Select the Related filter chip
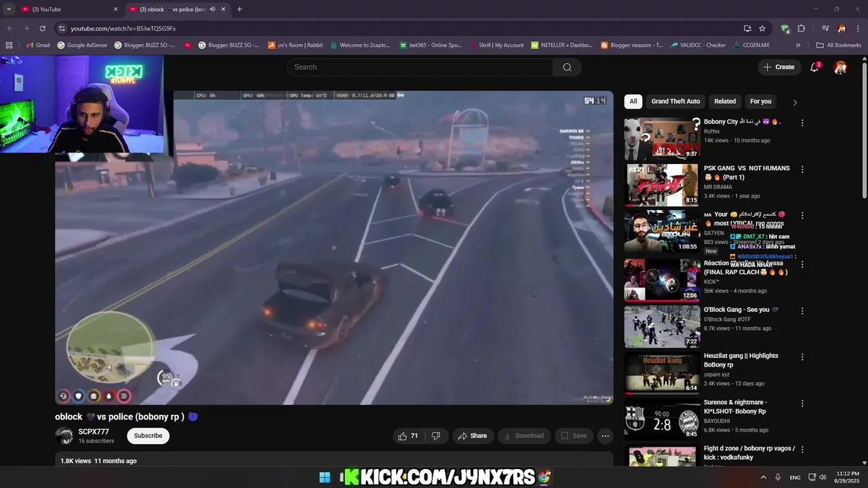 point(725,102)
